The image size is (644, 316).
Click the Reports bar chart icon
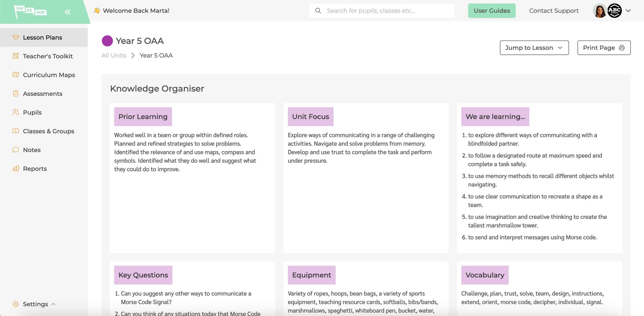16,168
